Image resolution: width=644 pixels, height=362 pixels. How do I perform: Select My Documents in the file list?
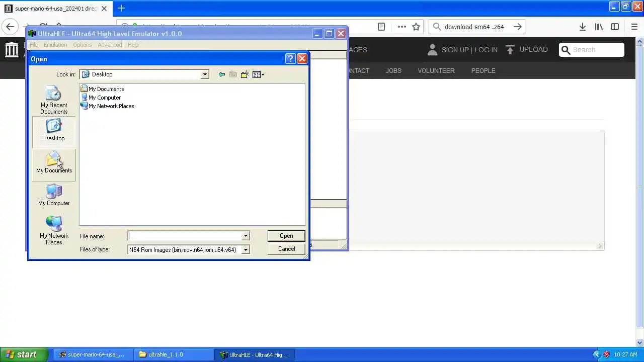pos(102,89)
